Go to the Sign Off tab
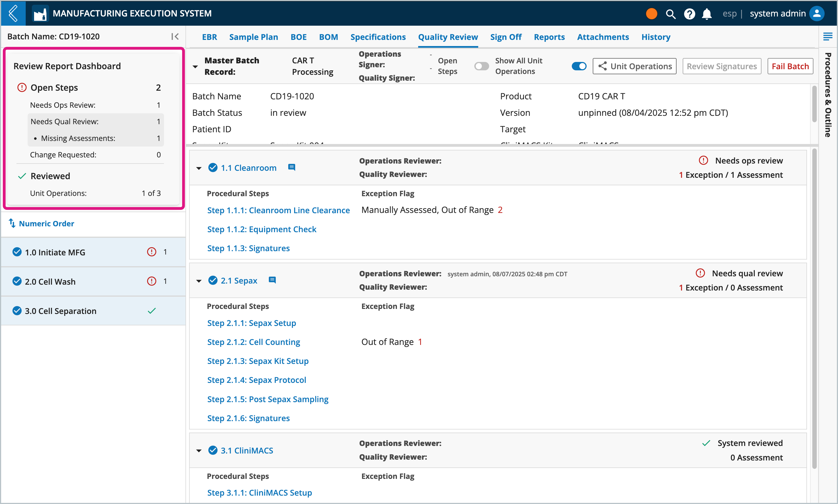 click(506, 37)
